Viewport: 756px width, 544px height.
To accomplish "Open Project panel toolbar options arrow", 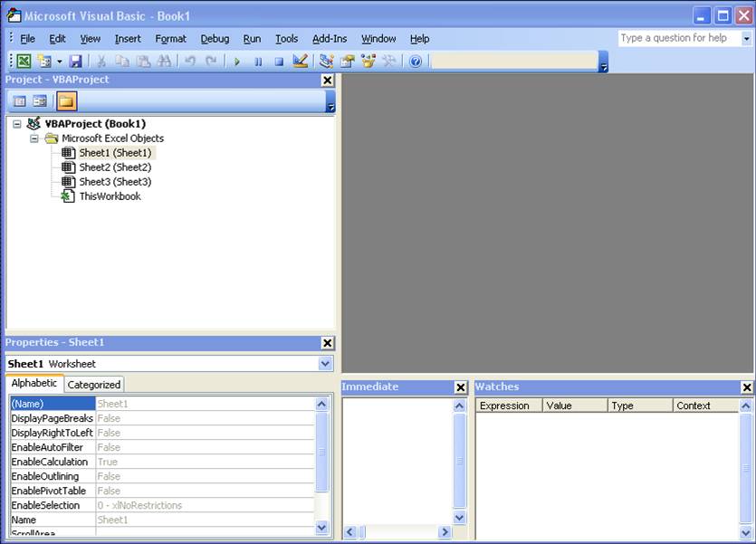I will point(330,101).
